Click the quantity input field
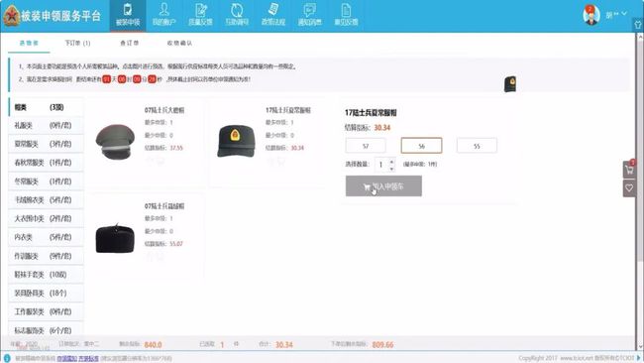Image resolution: width=644 pixels, height=363 pixels. coord(381,165)
